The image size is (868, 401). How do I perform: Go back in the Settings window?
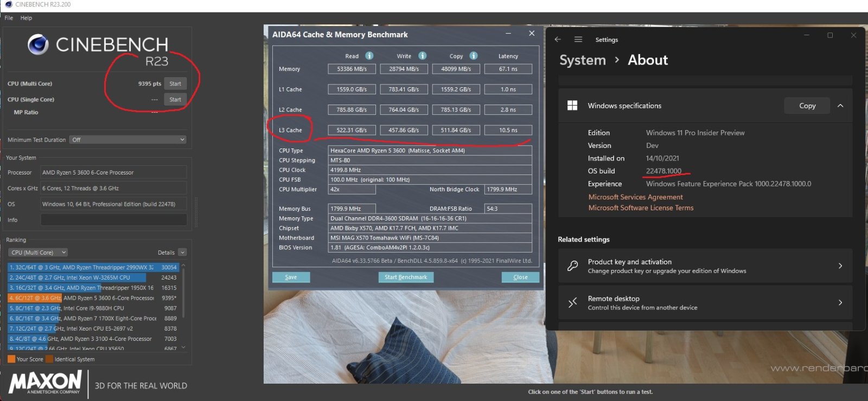(x=558, y=40)
